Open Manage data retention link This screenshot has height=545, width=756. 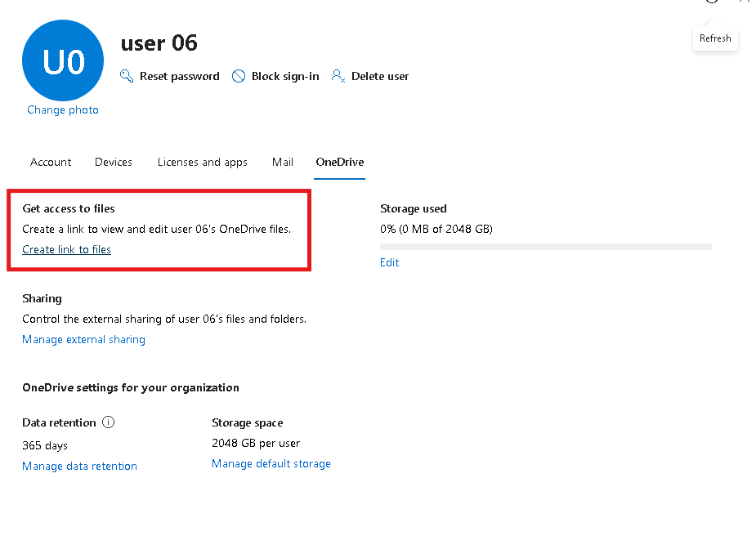coord(79,467)
